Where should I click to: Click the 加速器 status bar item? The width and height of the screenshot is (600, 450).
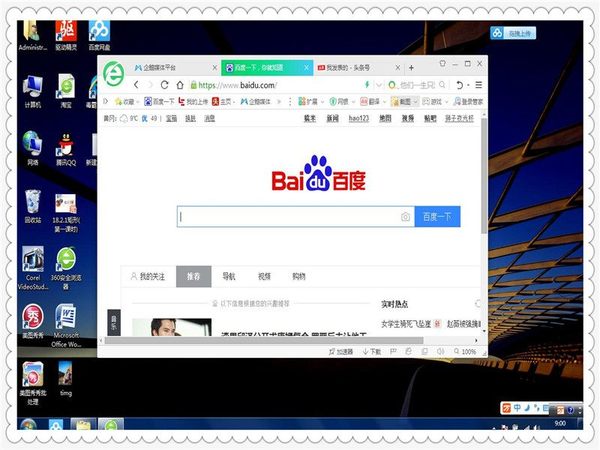(x=341, y=351)
